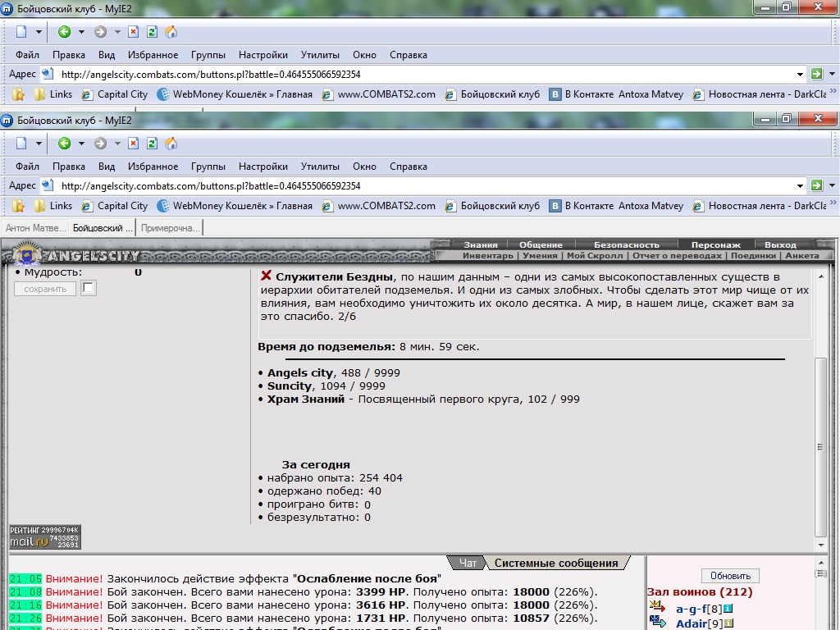The height and width of the screenshot is (630, 840).
Task: Switch to Примерочна... tab
Action: pos(170,228)
